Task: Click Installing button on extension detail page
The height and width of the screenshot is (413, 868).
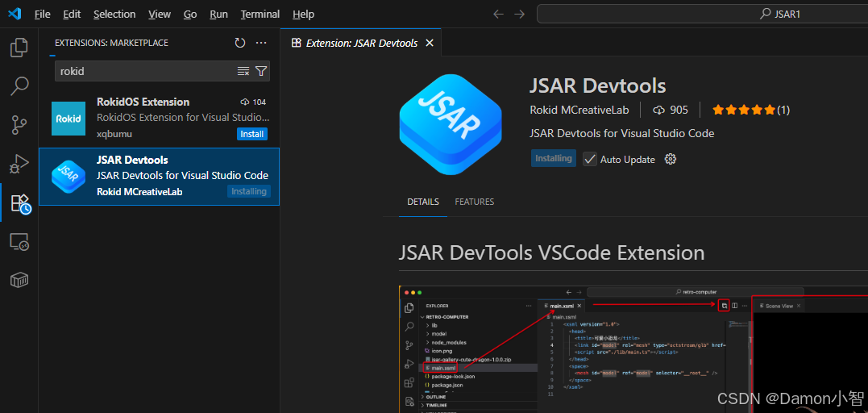Action: point(554,159)
